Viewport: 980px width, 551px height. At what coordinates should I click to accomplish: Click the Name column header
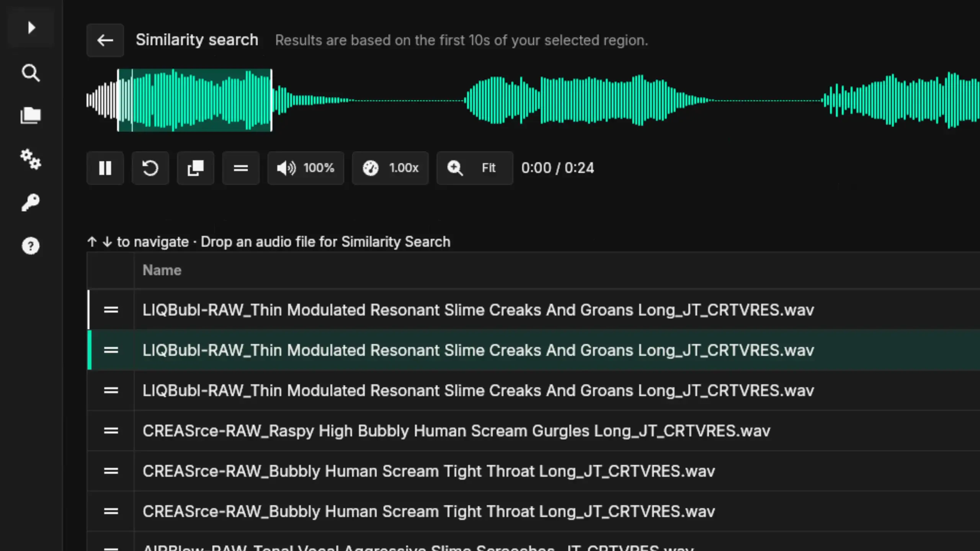162,270
